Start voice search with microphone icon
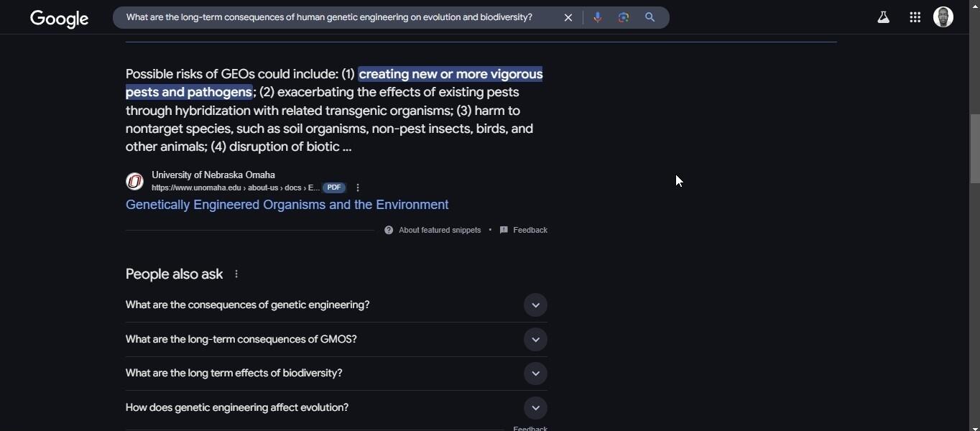Image resolution: width=980 pixels, height=431 pixels. pyautogui.click(x=597, y=17)
